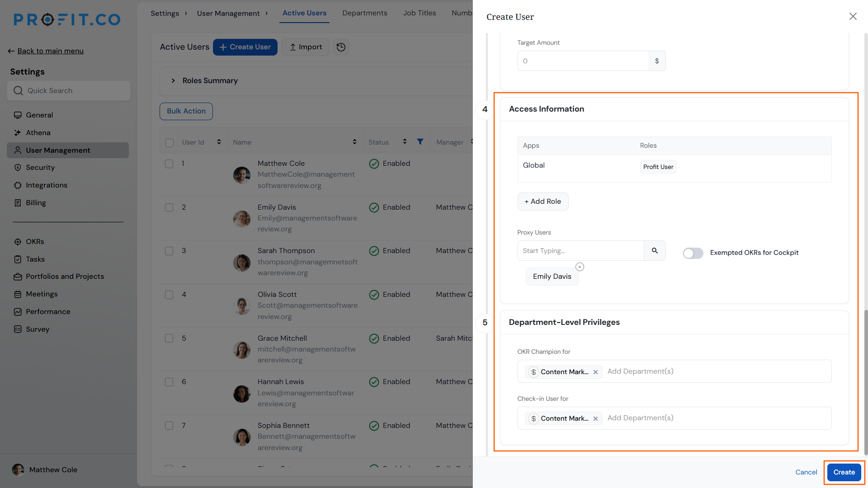
Task: Remove Content Mark... from Check-in User field
Action: click(x=595, y=419)
